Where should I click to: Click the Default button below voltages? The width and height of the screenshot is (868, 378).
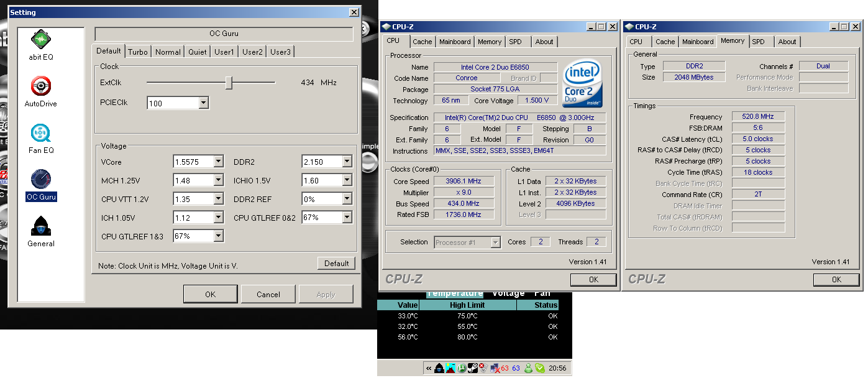pyautogui.click(x=336, y=263)
